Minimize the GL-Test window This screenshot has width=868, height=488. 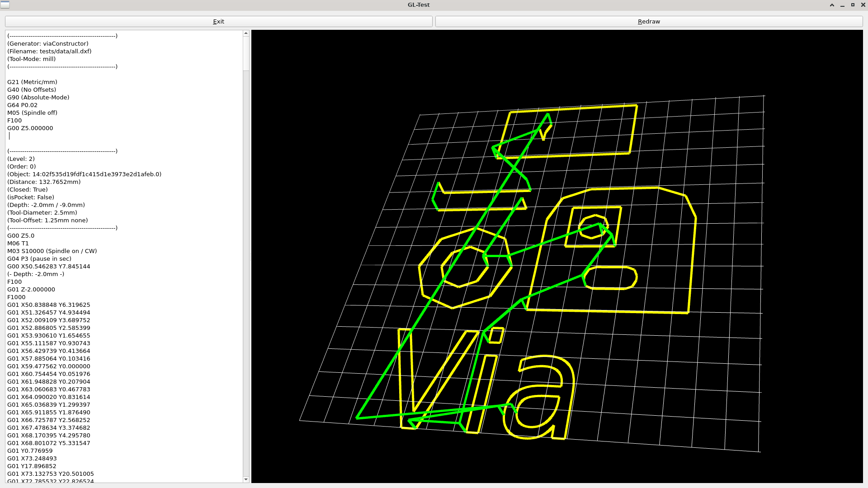[842, 5]
